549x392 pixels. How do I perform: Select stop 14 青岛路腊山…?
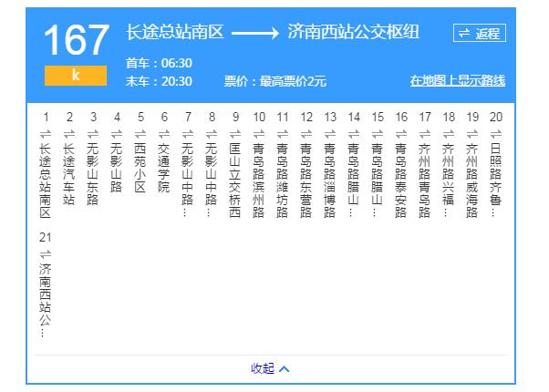coord(354,181)
